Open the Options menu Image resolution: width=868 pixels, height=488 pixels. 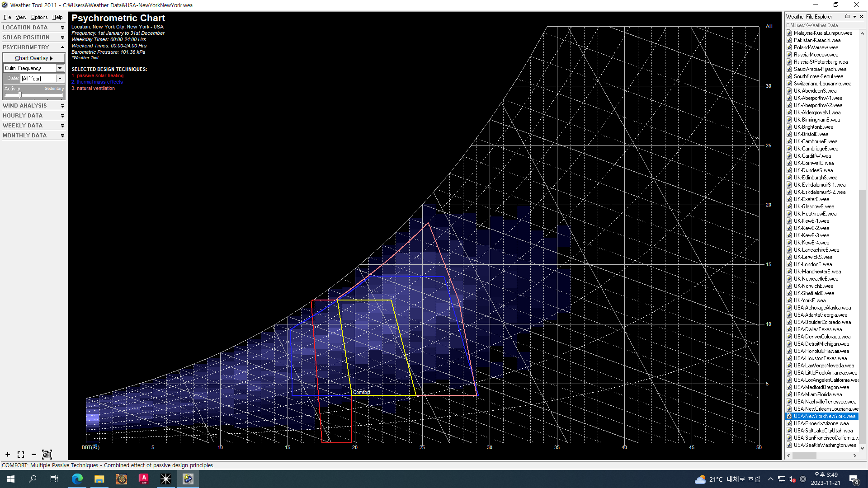[x=39, y=17]
